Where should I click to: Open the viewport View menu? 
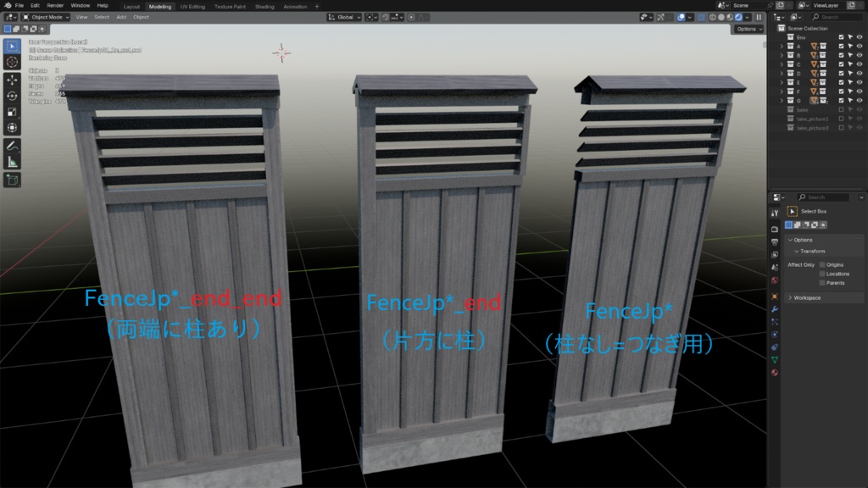click(x=81, y=17)
